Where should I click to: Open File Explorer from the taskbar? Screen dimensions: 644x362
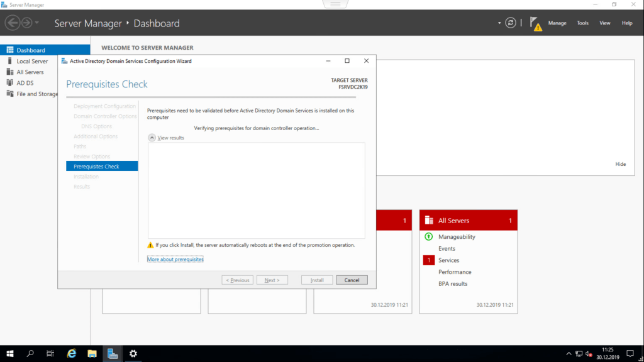[92, 354]
